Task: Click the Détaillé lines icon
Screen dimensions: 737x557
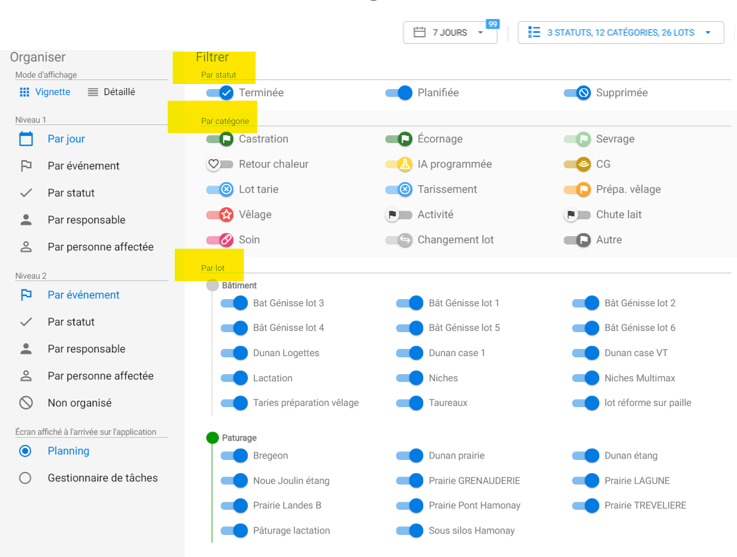Action: (93, 92)
